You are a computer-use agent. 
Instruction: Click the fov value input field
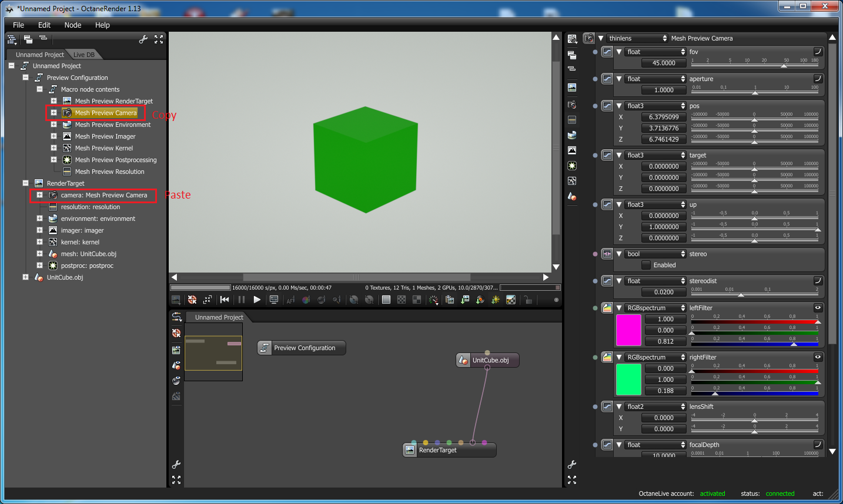tap(664, 63)
